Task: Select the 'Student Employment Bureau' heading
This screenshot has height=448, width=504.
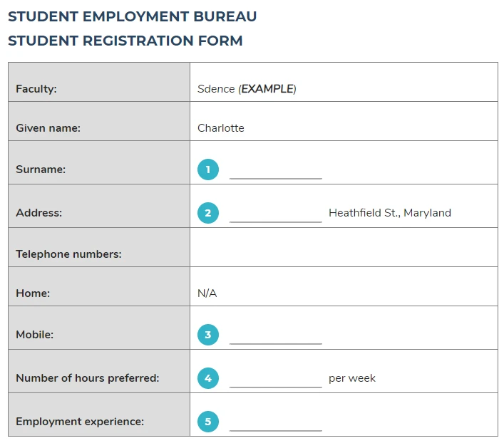Action: point(133,16)
